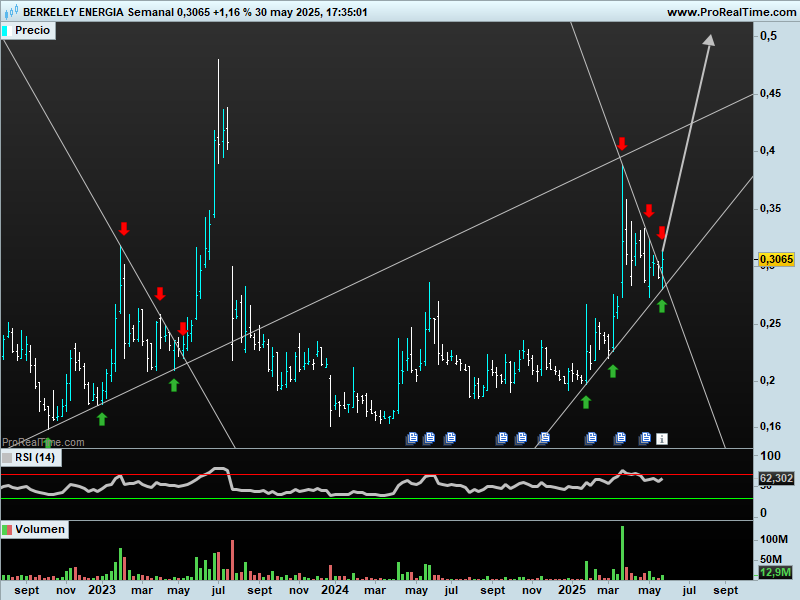Viewport: 800px width, 600px height.
Task: Click the cyan color swatch beside Precio
Action: tap(6, 31)
